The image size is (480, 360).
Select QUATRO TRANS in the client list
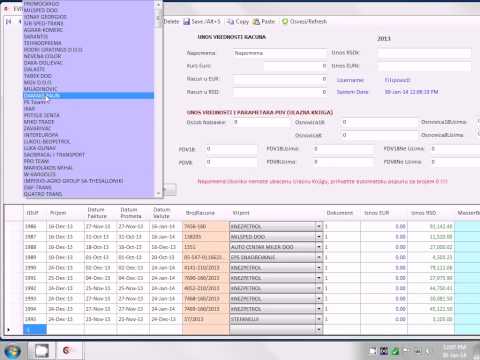[89, 194]
